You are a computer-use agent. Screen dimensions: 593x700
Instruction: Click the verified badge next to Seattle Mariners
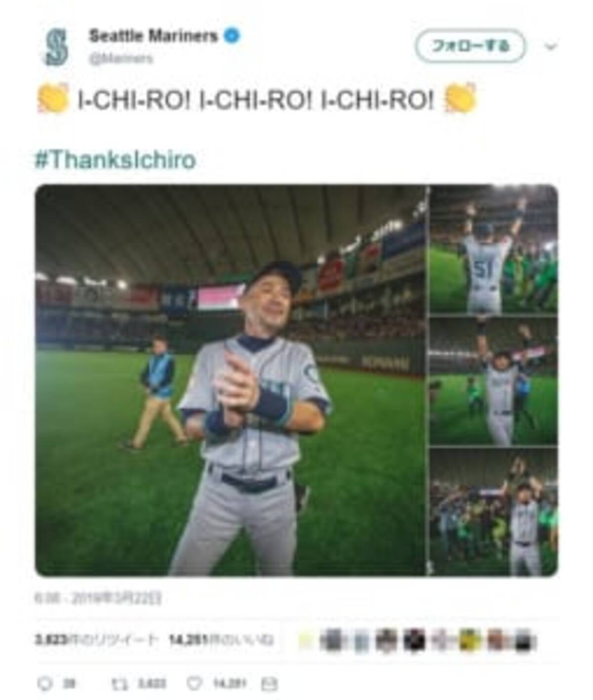coord(231,36)
